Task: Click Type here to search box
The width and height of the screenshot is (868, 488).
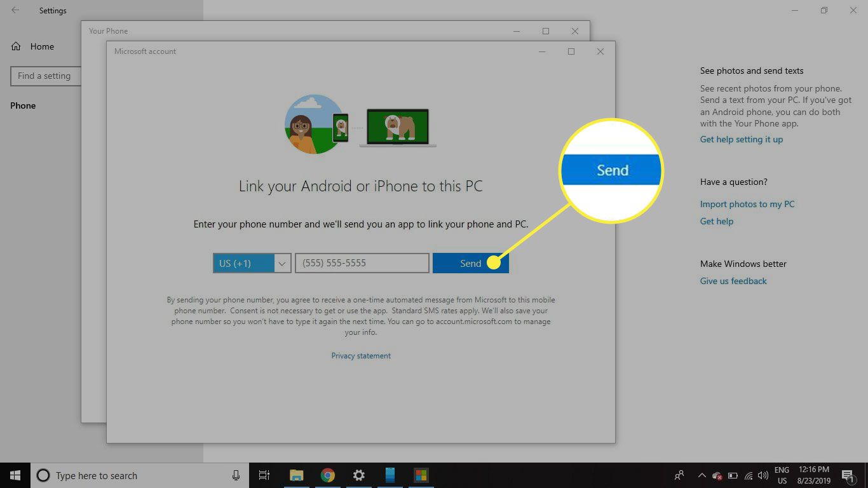Action: pos(140,475)
